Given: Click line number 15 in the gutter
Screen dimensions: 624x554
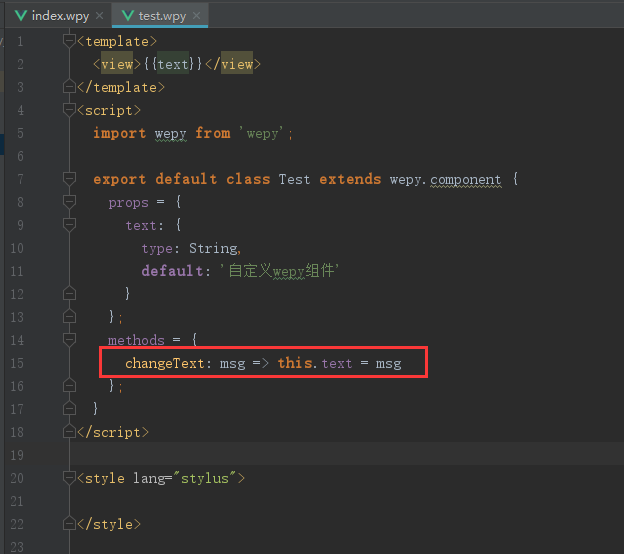Looking at the screenshot, I should click(x=17, y=363).
